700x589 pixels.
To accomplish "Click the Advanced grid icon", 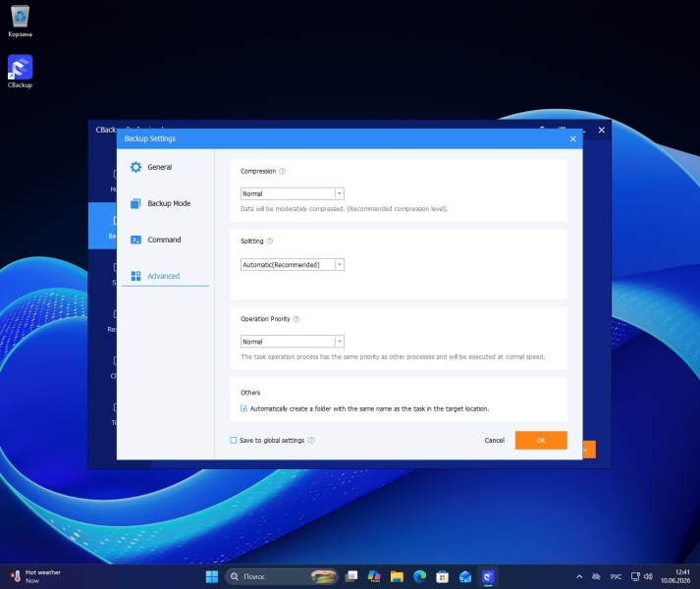I will click(x=135, y=276).
